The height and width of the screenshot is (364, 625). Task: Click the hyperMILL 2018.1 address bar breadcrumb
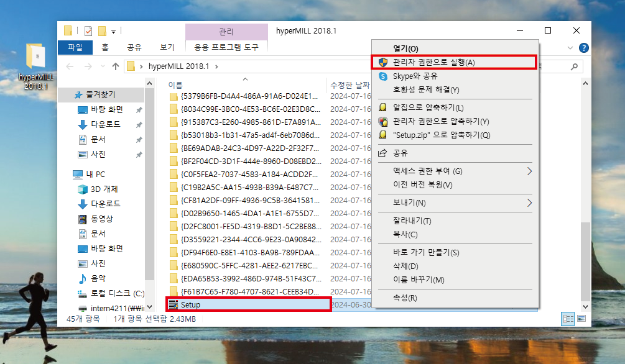coord(178,66)
